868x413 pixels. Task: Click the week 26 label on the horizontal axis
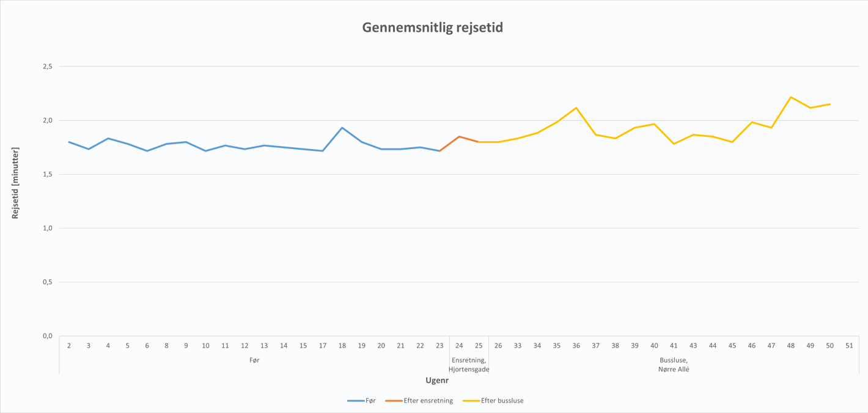point(498,346)
